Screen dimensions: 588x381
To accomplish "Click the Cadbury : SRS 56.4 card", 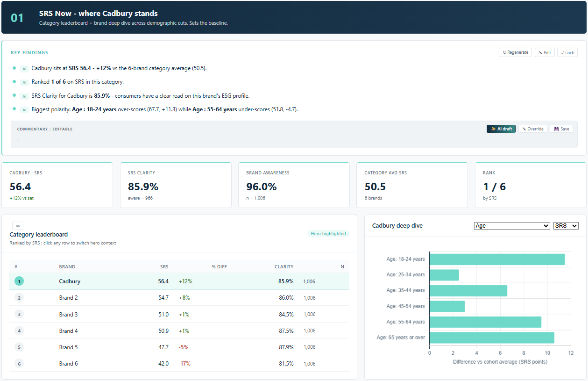I will click(57, 185).
